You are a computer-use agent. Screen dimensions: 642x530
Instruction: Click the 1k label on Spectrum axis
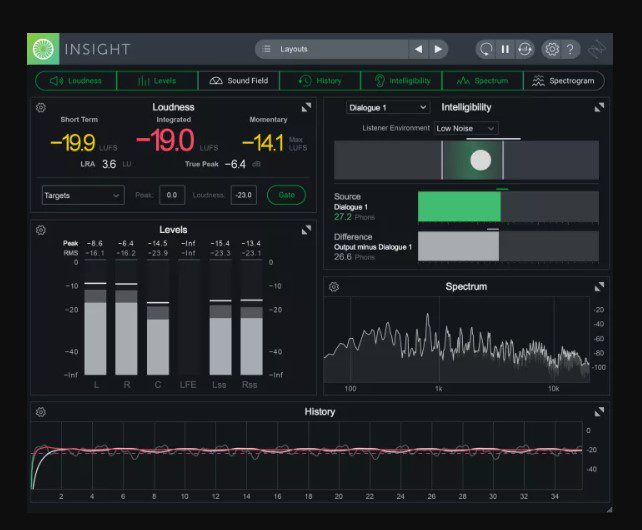pyautogui.click(x=439, y=388)
